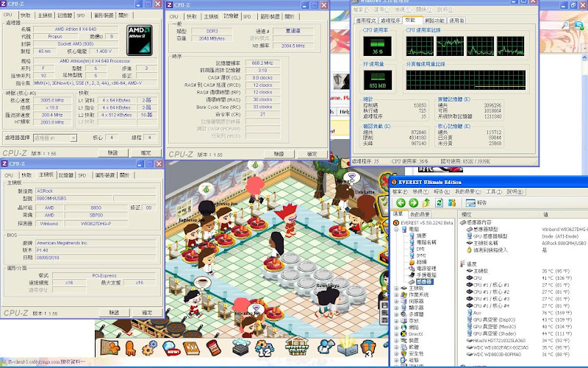Click the 欄位 column header in EVEREST
This screenshot has height=368, width=588.
click(498, 214)
